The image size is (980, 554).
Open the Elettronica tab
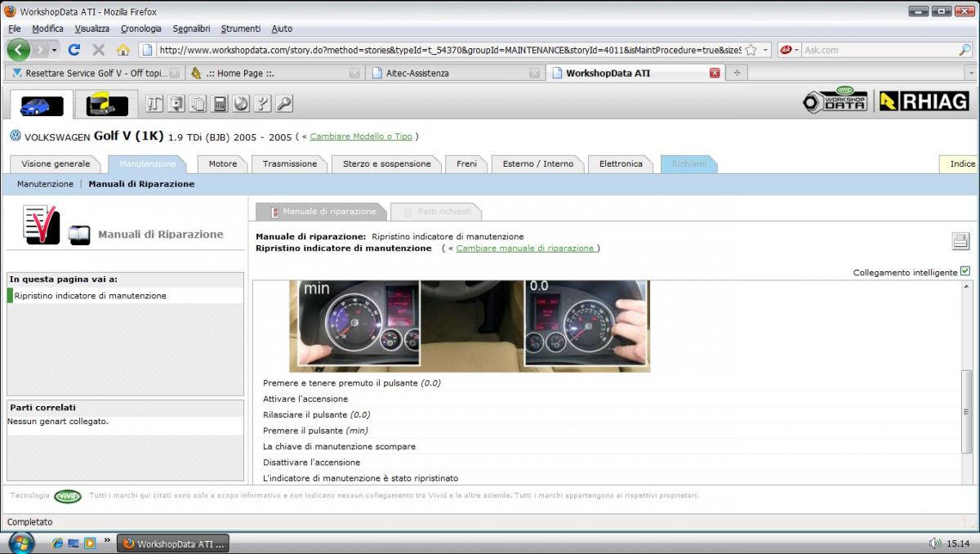click(621, 163)
